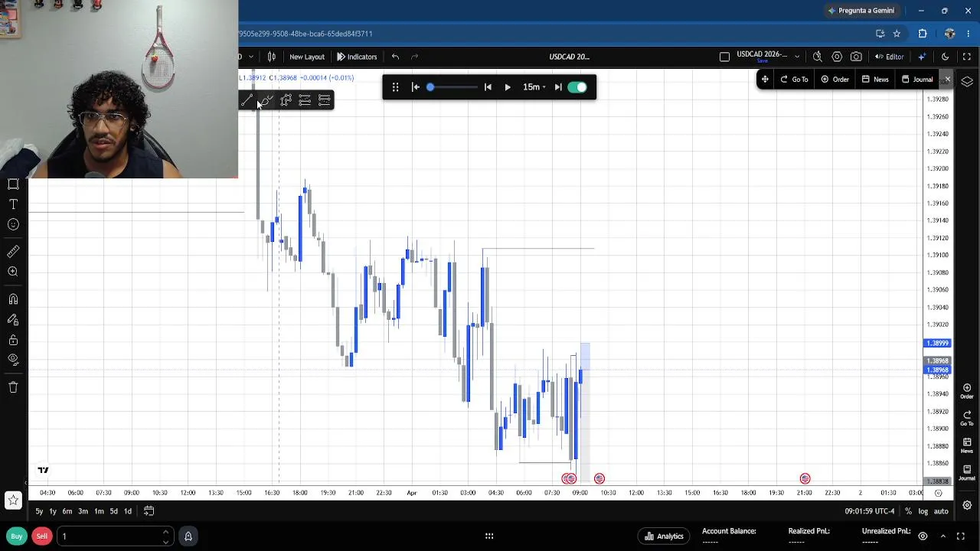Viewport: 980px width, 551px height.
Task: Play the bar replay
Action: click(508, 87)
